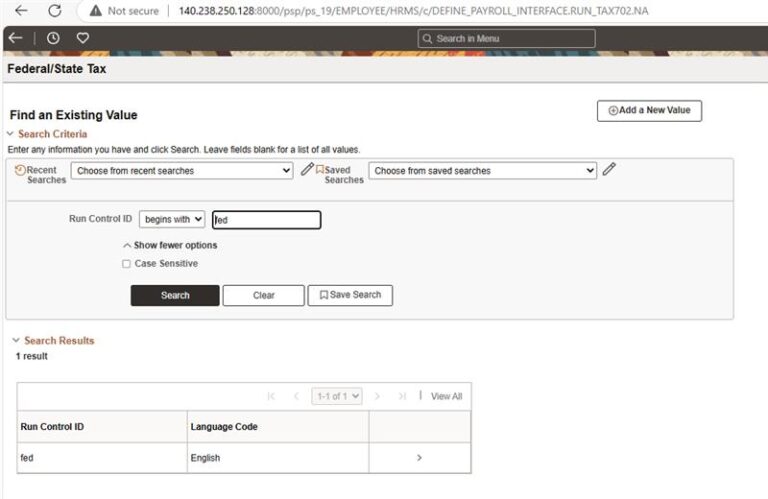This screenshot has width=768, height=499.
Task: Click the Save Search button
Action: 350,295
